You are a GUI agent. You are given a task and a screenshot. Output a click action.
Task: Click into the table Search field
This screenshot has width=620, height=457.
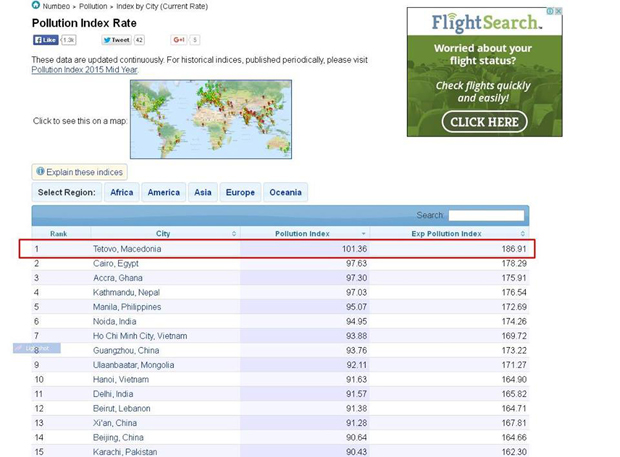[486, 215]
